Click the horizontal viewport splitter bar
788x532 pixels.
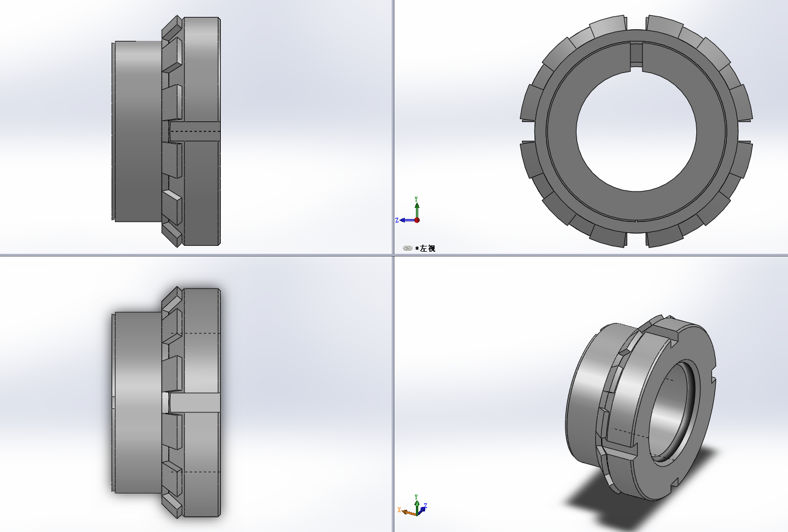(234, 254)
